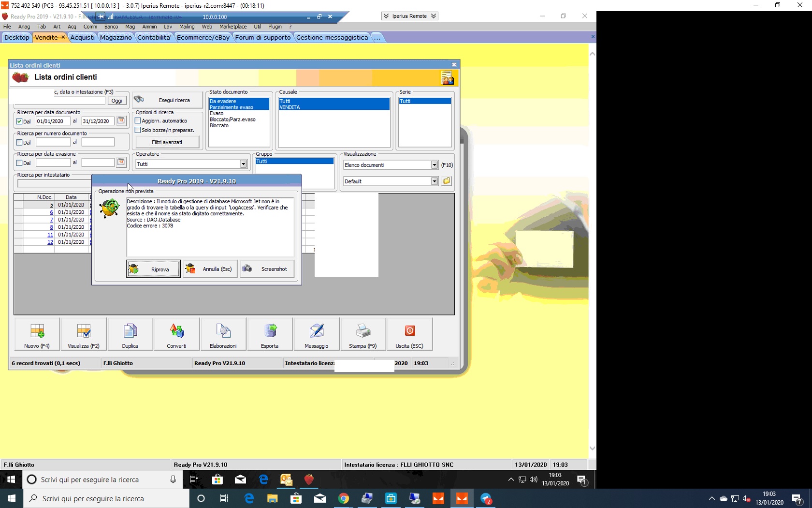Switch to Magazzino tab
The image size is (812, 508).
[116, 37]
